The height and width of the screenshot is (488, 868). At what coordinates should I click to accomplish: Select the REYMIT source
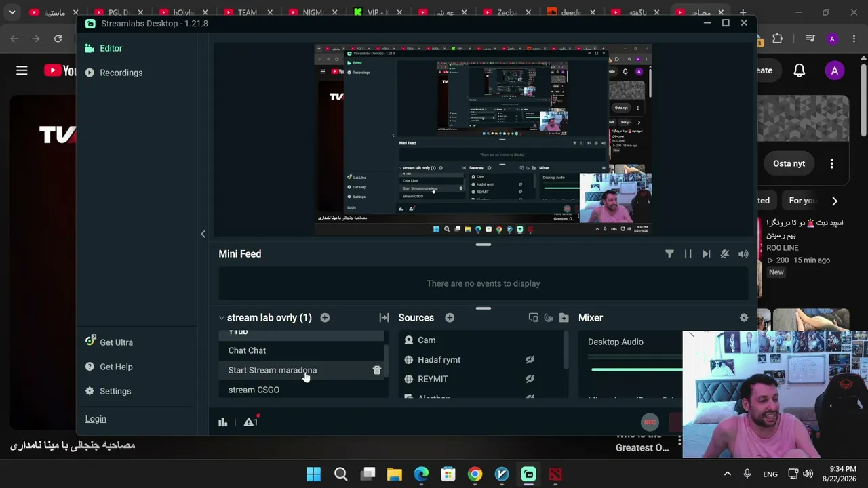[481, 379]
